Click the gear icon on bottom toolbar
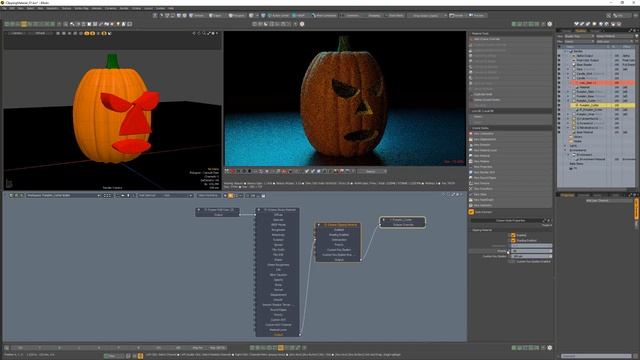 (x=550, y=348)
